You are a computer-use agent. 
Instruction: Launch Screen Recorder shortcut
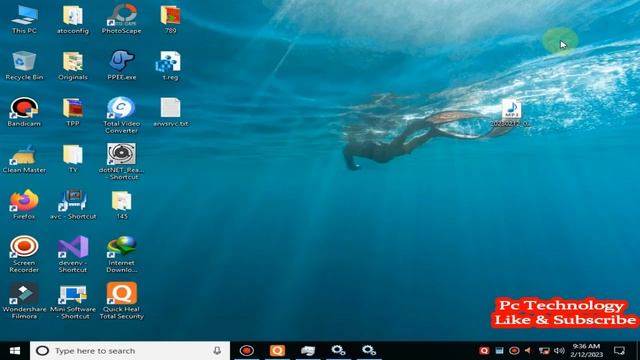24,254
